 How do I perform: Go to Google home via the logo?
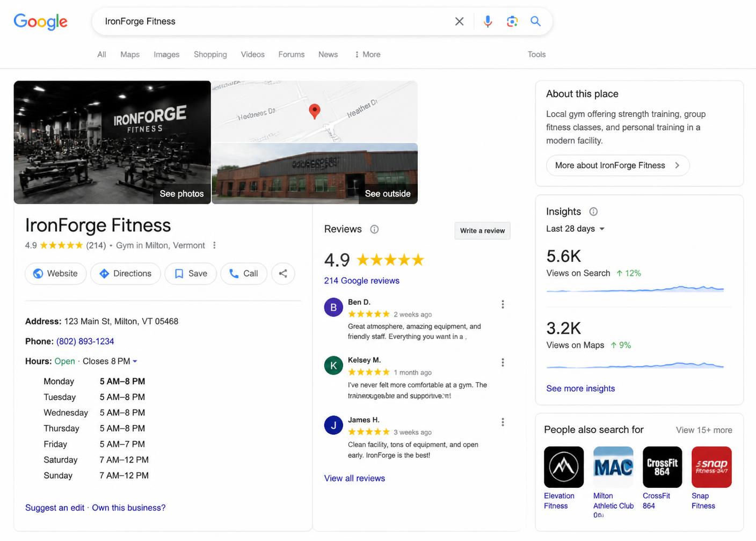coord(41,21)
